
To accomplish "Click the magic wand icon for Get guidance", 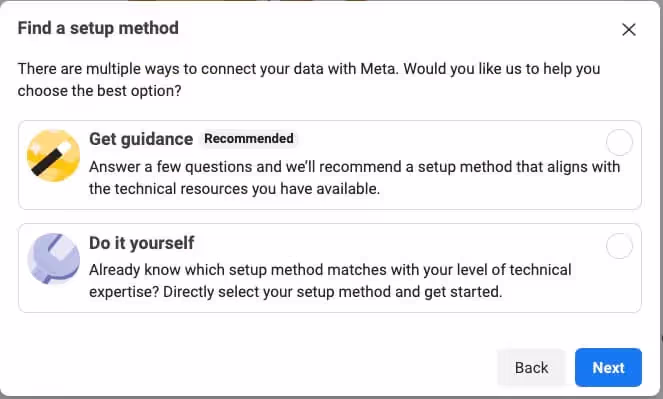I will click(53, 156).
